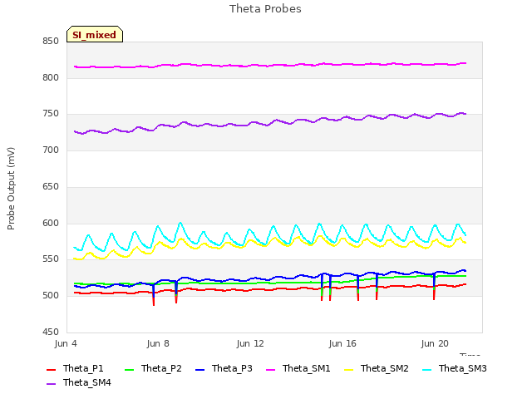Viewport: 532px width, 399px height.
Task: Click the 450 y-axis tick label
Action: [x=51, y=332]
